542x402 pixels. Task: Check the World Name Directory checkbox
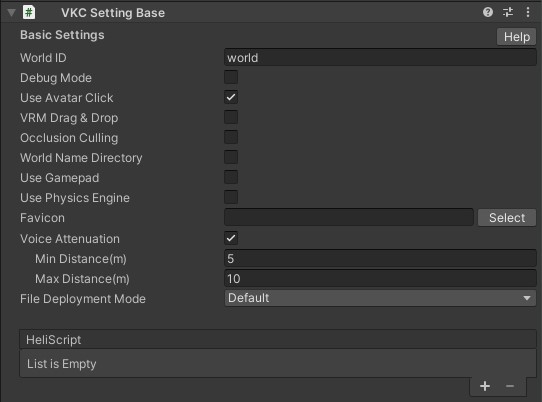click(x=231, y=157)
